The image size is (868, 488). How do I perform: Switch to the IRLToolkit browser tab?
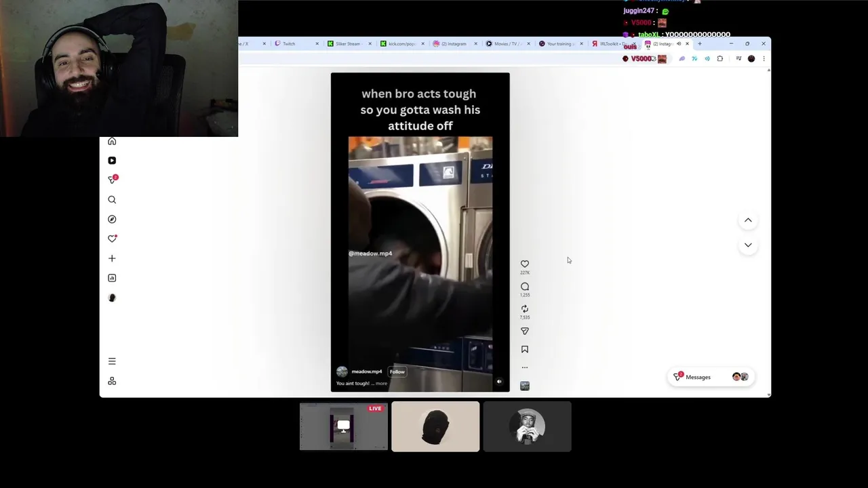coord(612,43)
